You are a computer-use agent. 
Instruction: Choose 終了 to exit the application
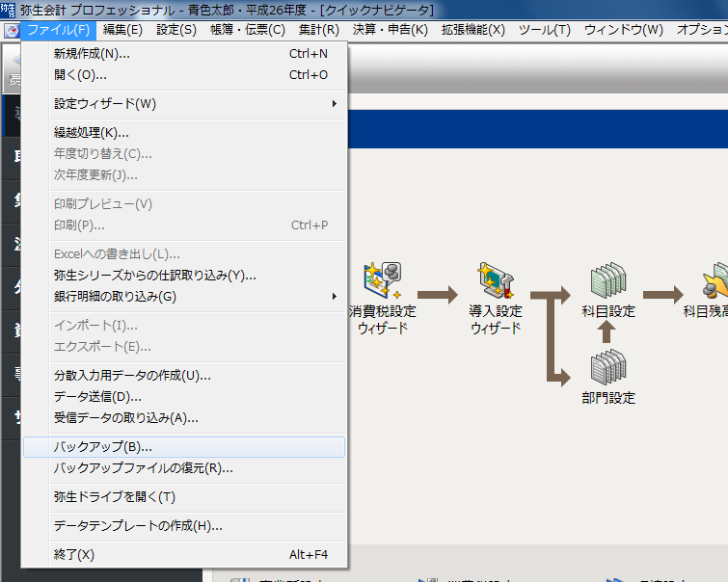point(74,554)
